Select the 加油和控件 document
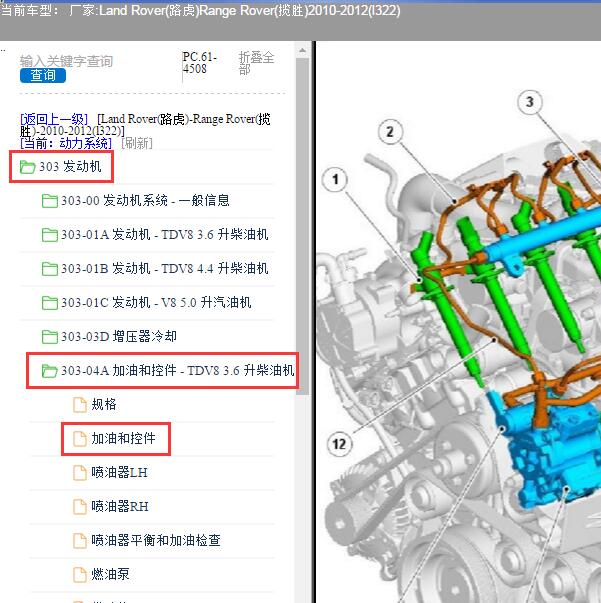The height and width of the screenshot is (603, 601). point(122,438)
